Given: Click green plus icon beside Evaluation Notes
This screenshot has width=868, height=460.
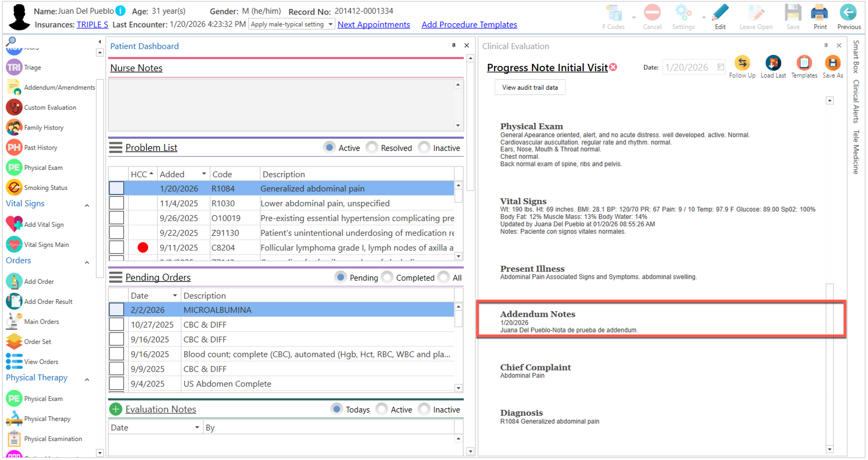Looking at the screenshot, I should 115,409.
